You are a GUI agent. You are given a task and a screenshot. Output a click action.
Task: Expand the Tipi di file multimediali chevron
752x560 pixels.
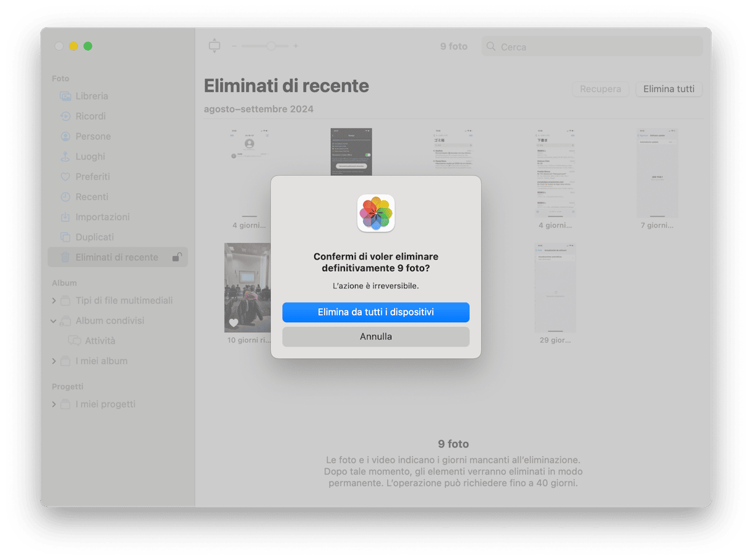54,300
